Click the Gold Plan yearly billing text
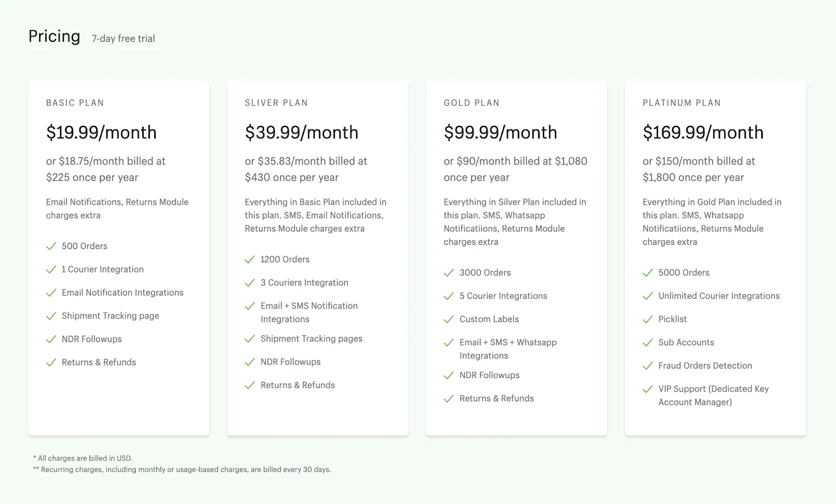The width and height of the screenshot is (836, 504). (515, 169)
